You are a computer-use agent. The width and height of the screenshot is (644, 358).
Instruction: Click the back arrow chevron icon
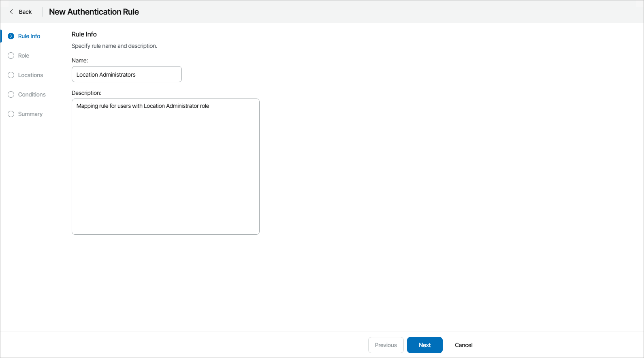tap(11, 12)
